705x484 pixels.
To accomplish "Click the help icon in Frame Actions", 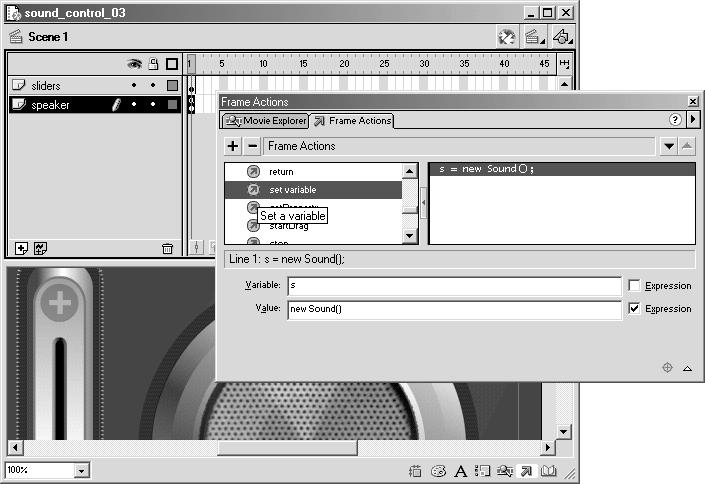I will 674,120.
